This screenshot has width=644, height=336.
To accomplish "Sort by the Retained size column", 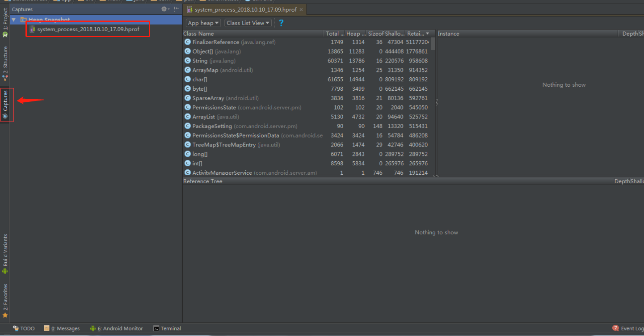I will point(418,34).
